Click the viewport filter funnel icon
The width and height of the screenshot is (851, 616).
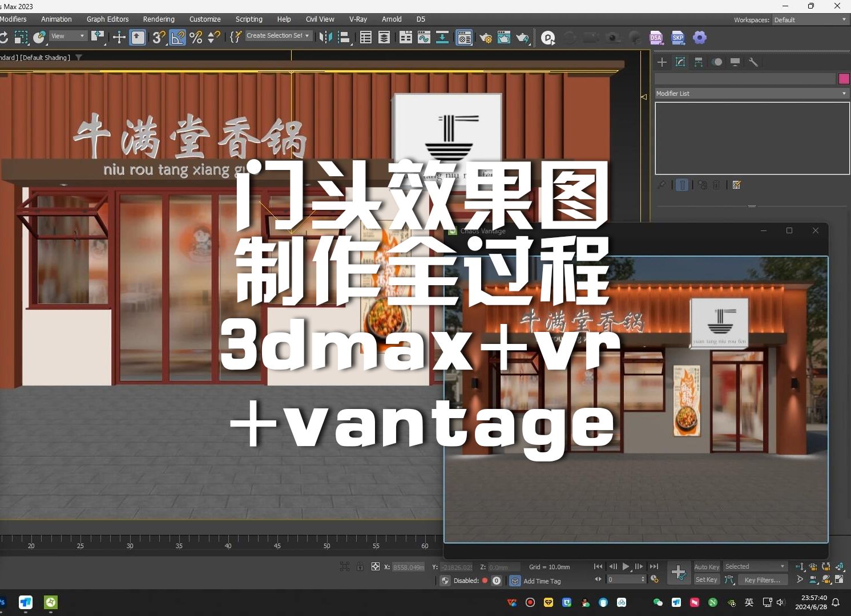pyautogui.click(x=79, y=58)
